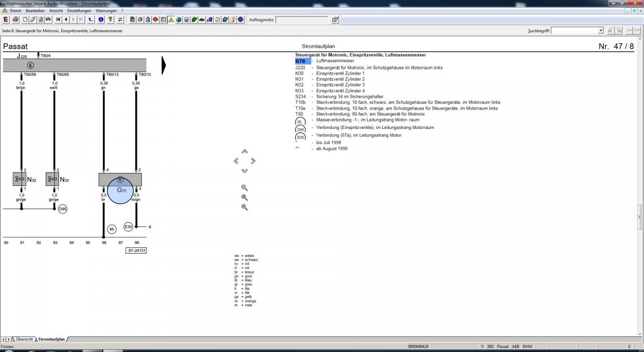Open the Einstellungen menu
Viewport: 644px width, 352px height.
tap(79, 10)
